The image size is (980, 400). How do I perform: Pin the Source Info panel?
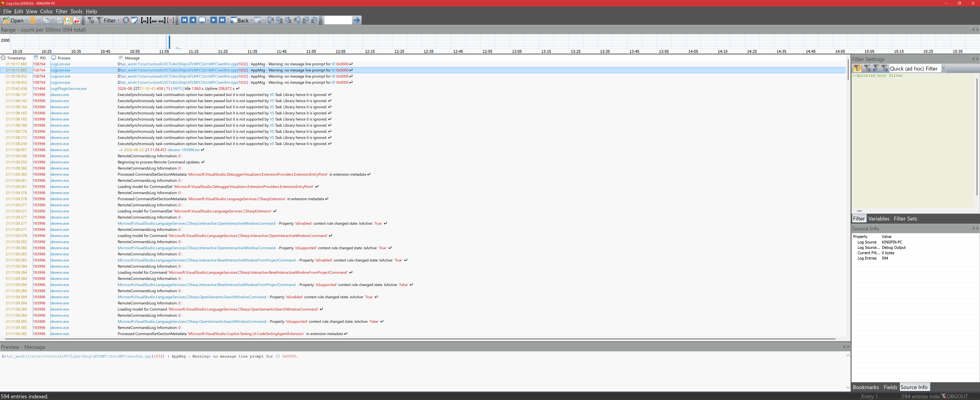[x=973, y=228]
